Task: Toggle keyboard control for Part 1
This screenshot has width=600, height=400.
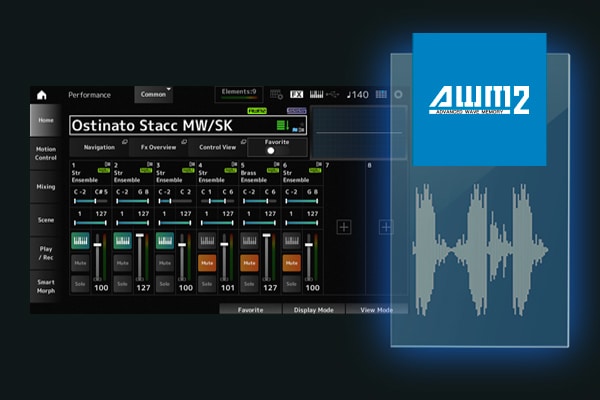Action: coord(79,240)
